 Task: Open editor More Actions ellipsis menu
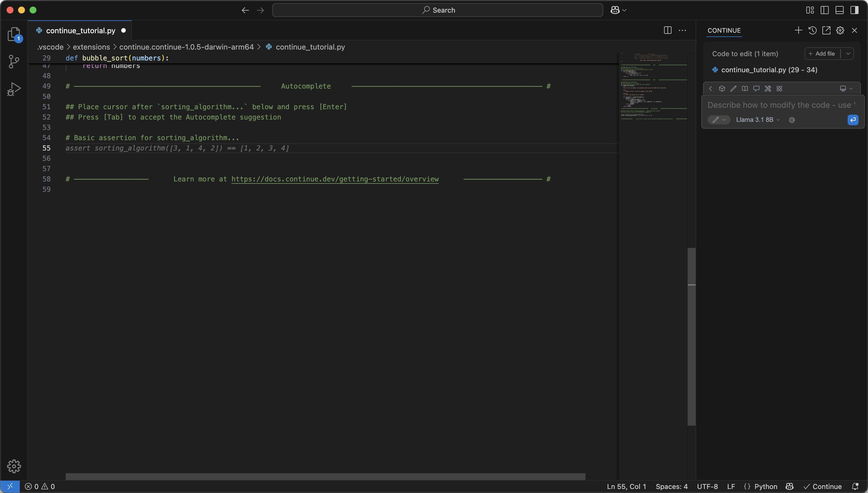[x=682, y=30]
